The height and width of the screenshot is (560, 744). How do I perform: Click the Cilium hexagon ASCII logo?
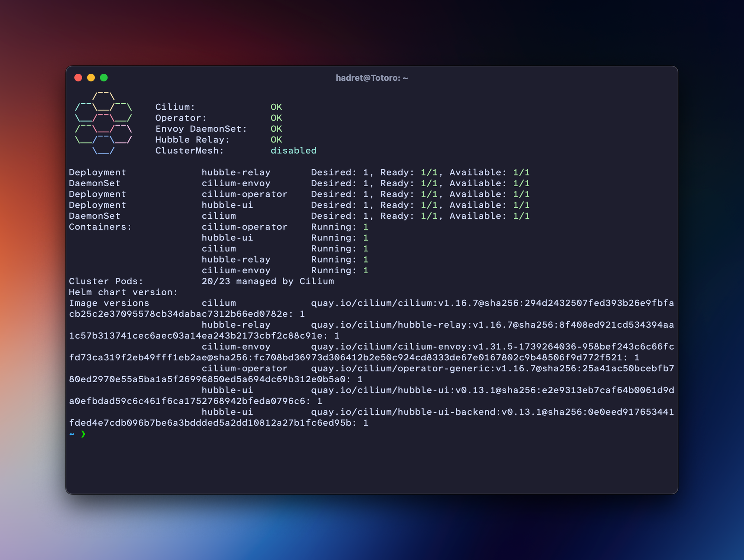(103, 123)
